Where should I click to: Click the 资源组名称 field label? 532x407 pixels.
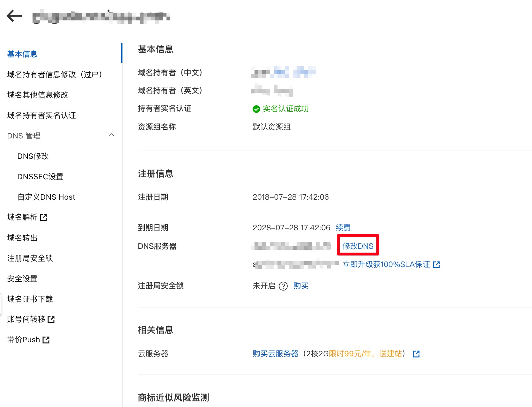point(157,127)
